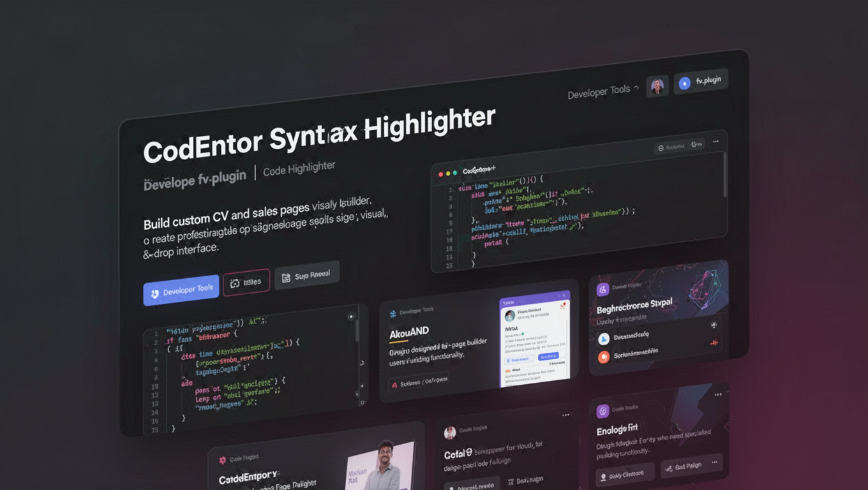The width and height of the screenshot is (868, 490).
Task: Click the pink hash icon on the Beghrectrorce card
Action: [x=714, y=343]
